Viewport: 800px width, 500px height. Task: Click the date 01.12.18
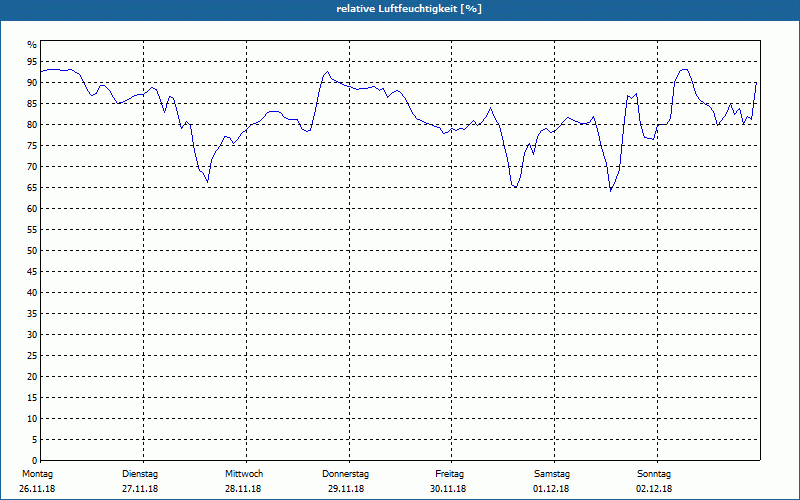click(551, 489)
